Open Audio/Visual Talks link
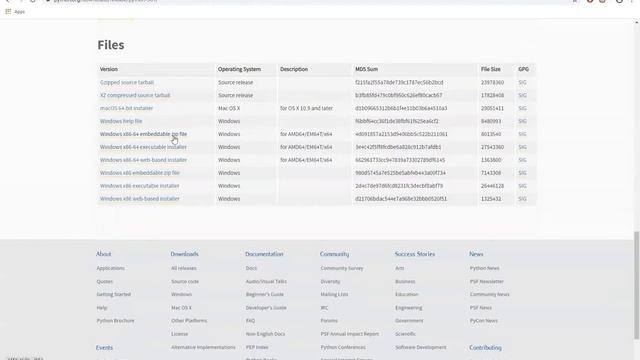 pos(266,282)
